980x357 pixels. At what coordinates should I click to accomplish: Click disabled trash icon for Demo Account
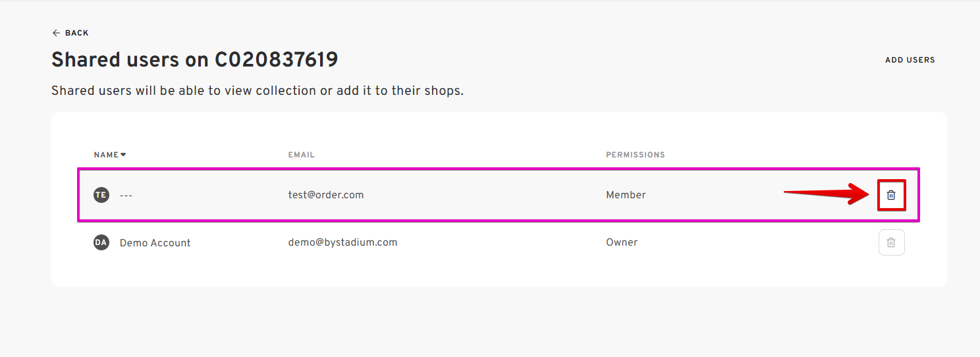click(x=891, y=242)
